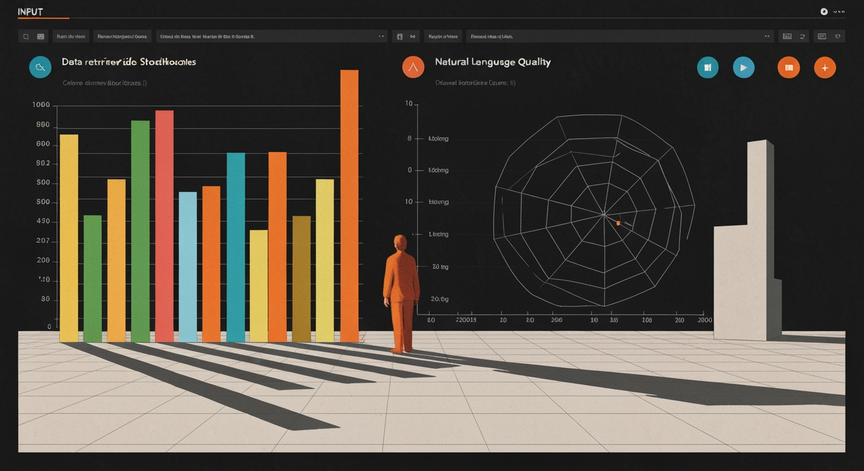Select the INPUT tab
864x471 pixels.
click(30, 12)
